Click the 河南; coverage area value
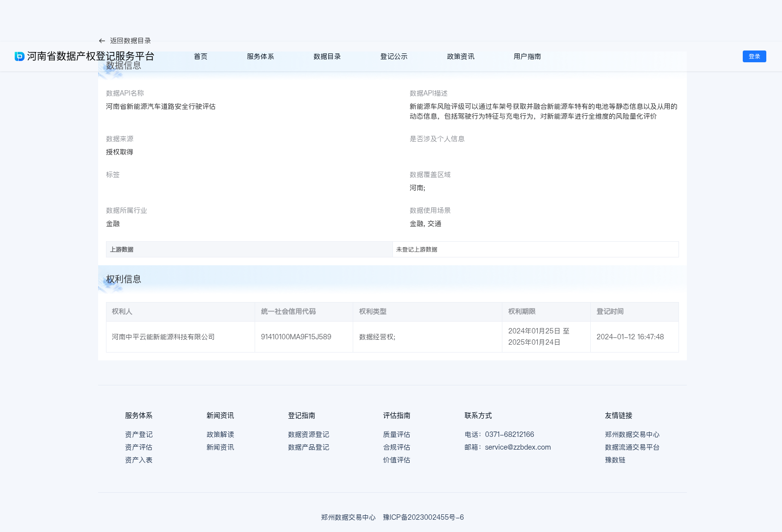This screenshot has height=532, width=782. 417,188
